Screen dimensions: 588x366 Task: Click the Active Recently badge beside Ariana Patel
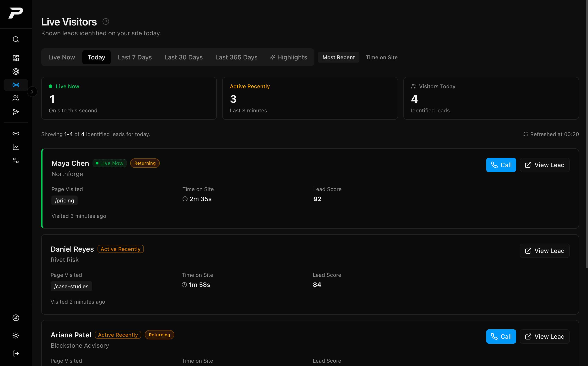pyautogui.click(x=118, y=335)
